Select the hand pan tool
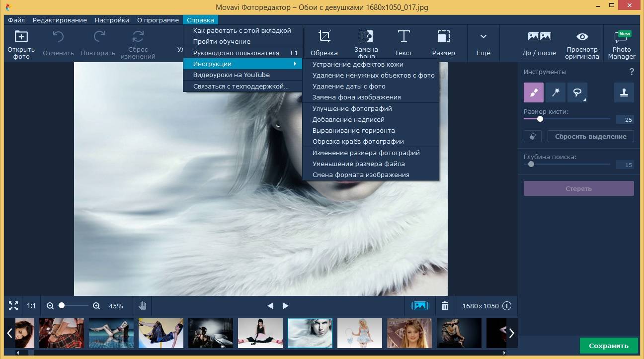The height and width of the screenshot is (359, 644). (x=143, y=306)
